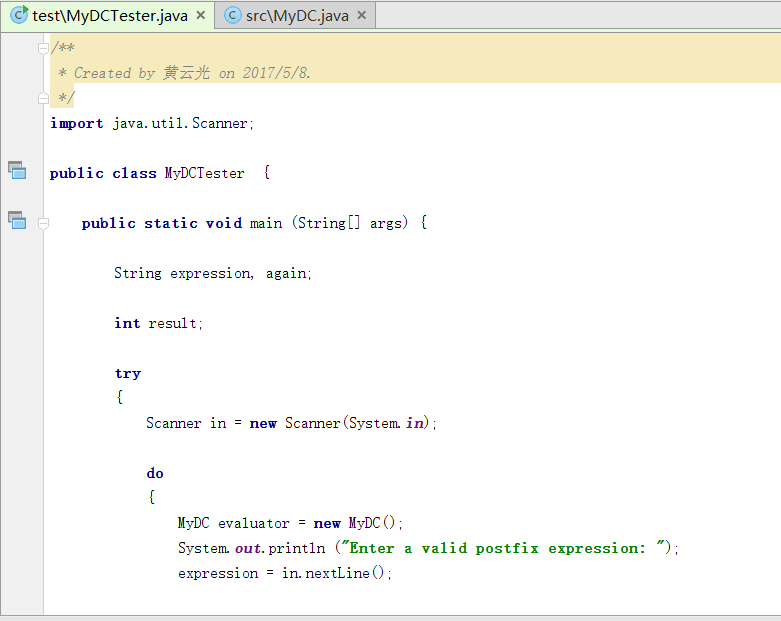Collapse the Javadoc comment at its opening fold marker

43,48
